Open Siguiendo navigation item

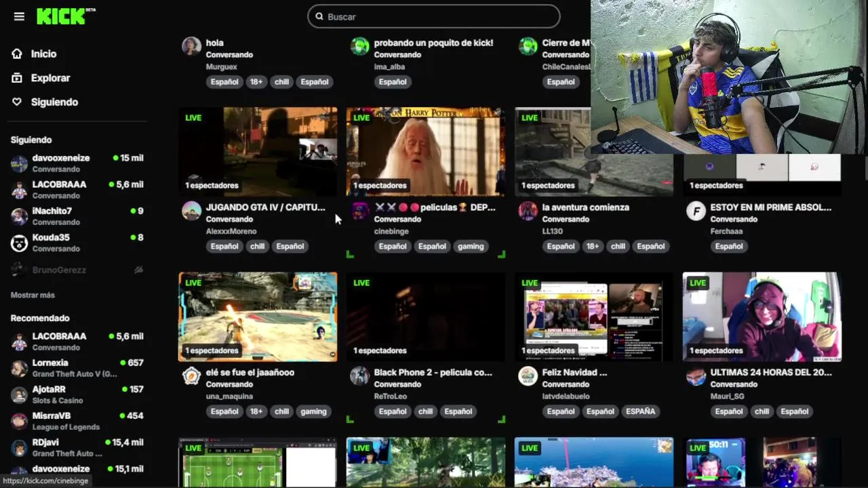tap(54, 102)
